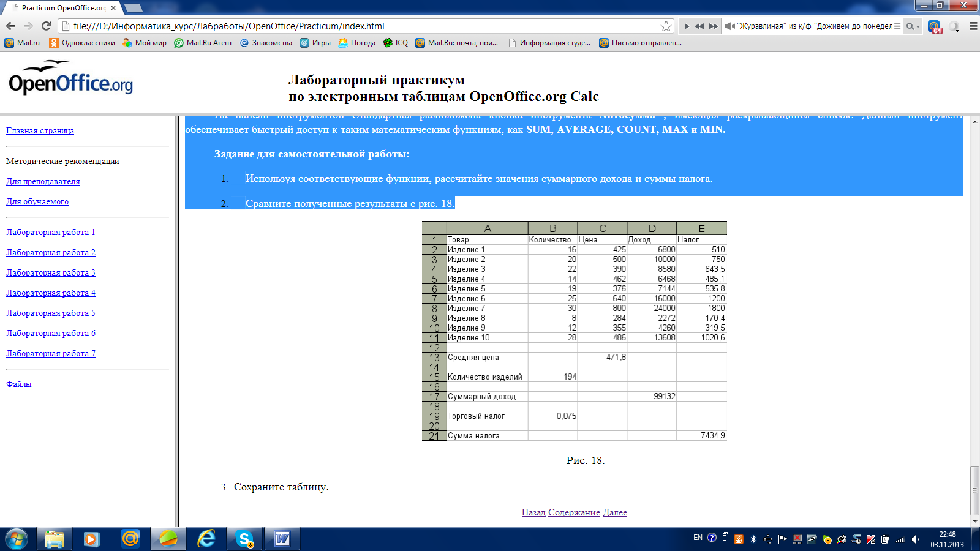980x551 pixels.
Task: Open Лабораторная работа 1
Action: 51,232
